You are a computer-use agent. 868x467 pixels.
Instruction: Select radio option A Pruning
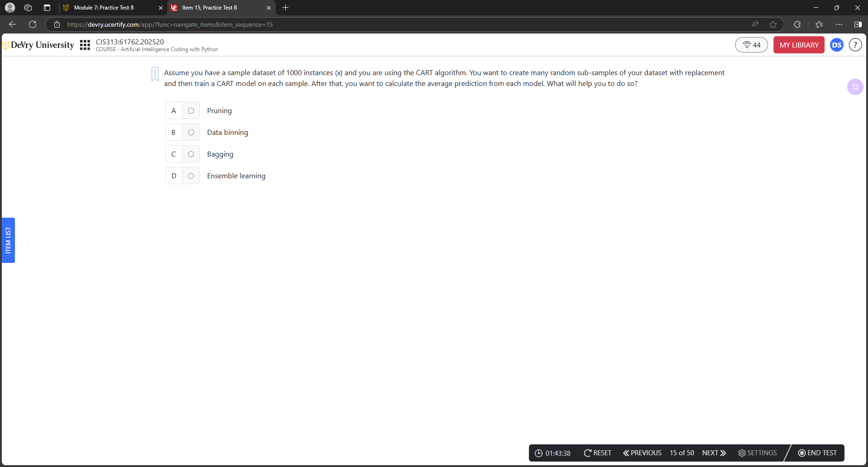coord(191,111)
